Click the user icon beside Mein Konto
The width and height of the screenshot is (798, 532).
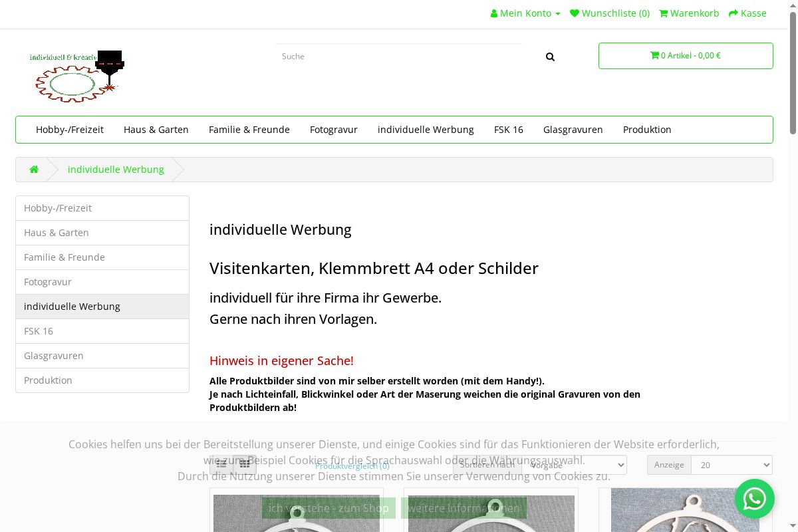[494, 13]
